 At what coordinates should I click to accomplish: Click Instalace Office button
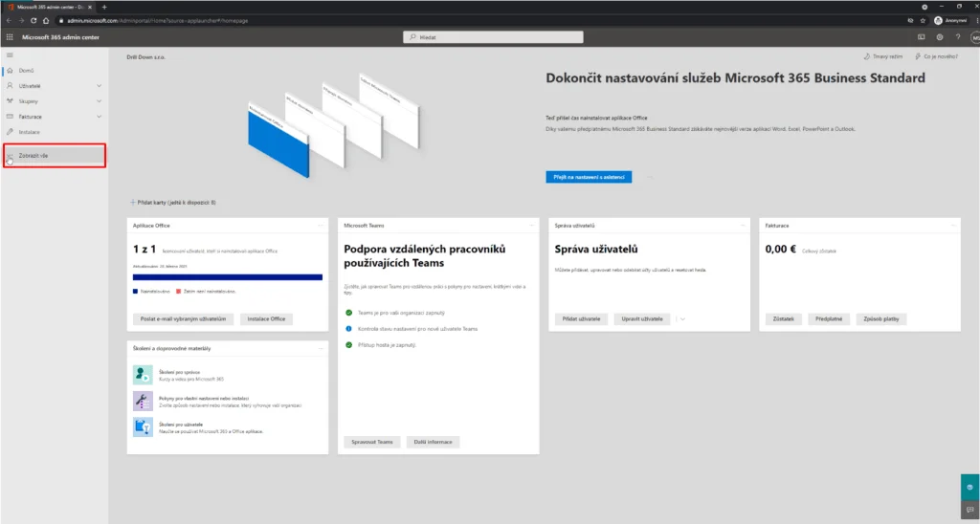click(x=266, y=319)
